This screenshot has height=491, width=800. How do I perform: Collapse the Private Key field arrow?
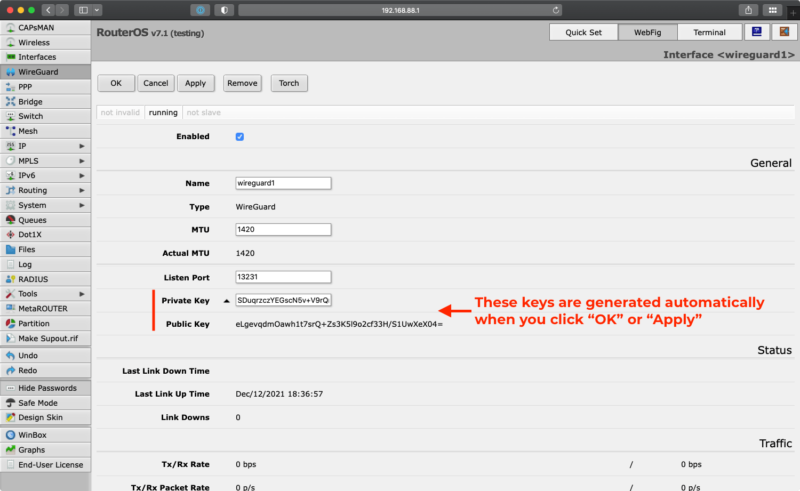pyautogui.click(x=226, y=300)
